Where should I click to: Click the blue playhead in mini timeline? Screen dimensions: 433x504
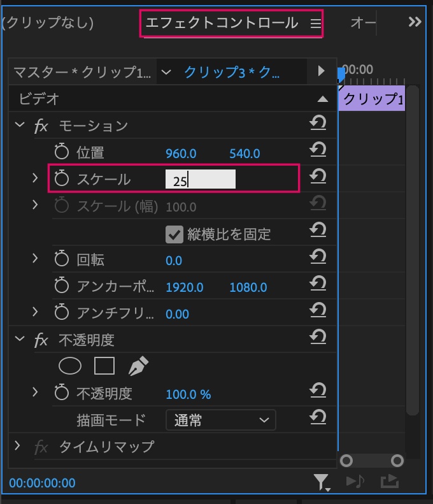(x=341, y=75)
